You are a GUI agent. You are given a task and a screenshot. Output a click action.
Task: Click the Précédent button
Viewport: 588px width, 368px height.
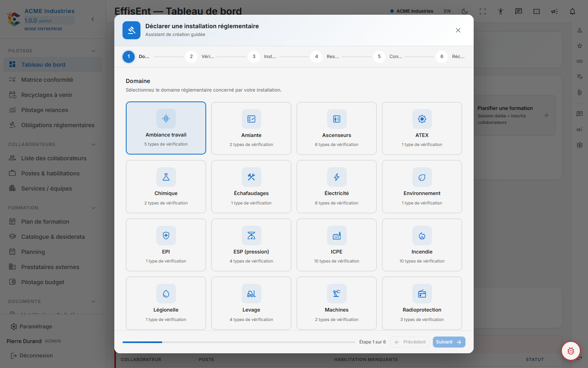pos(410,342)
